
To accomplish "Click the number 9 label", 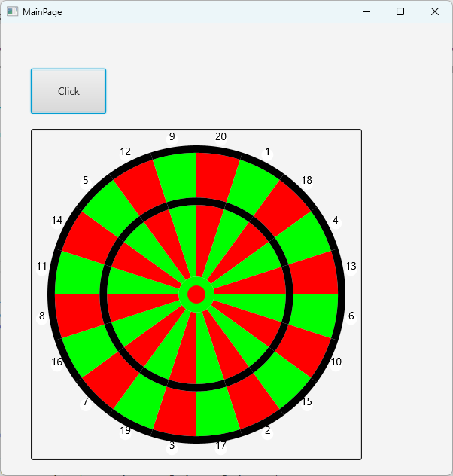I will tap(172, 136).
